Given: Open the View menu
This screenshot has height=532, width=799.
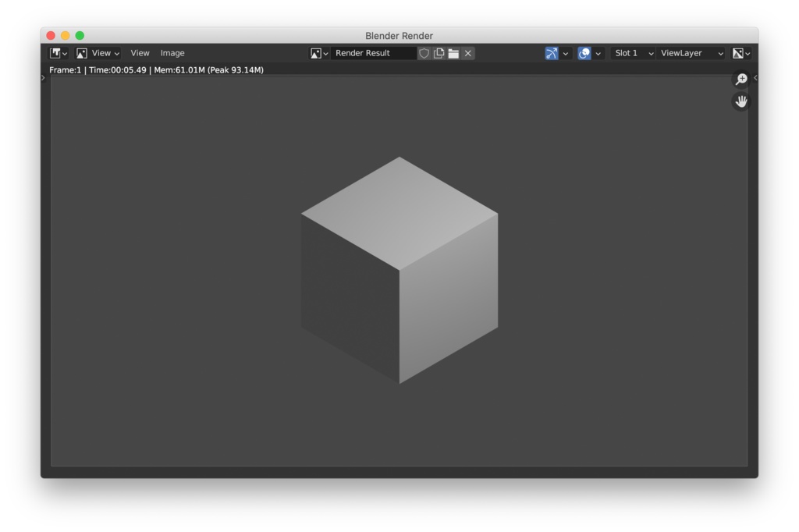Looking at the screenshot, I should [140, 53].
